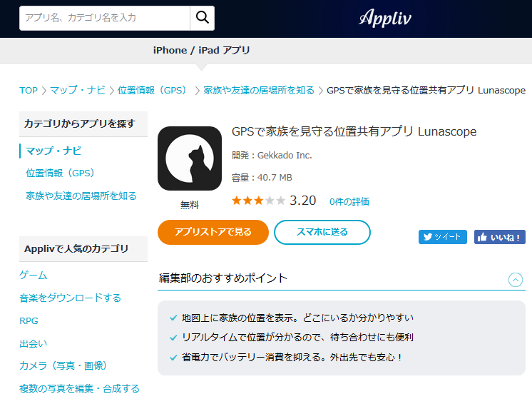This screenshot has width=532, height=394.
Task: Open 出会い category link
Action: pyautogui.click(x=34, y=343)
